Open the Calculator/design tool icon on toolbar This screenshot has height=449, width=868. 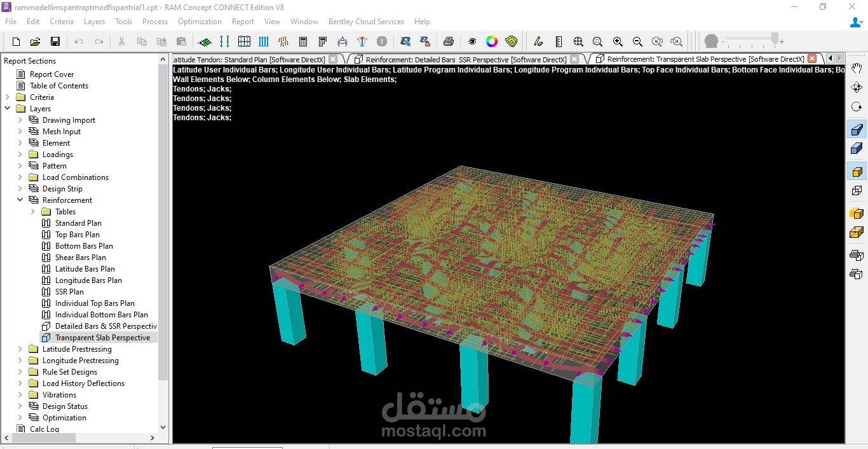(303, 41)
